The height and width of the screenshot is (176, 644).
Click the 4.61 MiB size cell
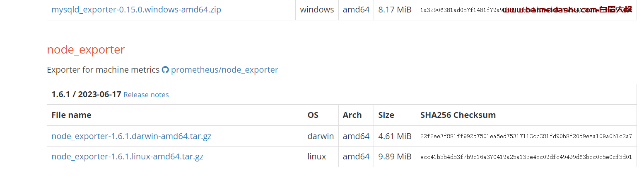tap(395, 136)
